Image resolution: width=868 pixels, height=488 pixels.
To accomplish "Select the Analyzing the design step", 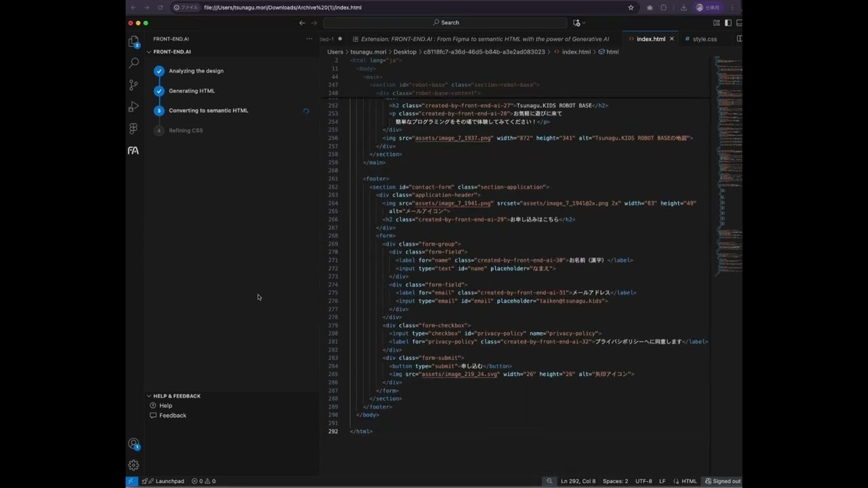I will 196,70.
